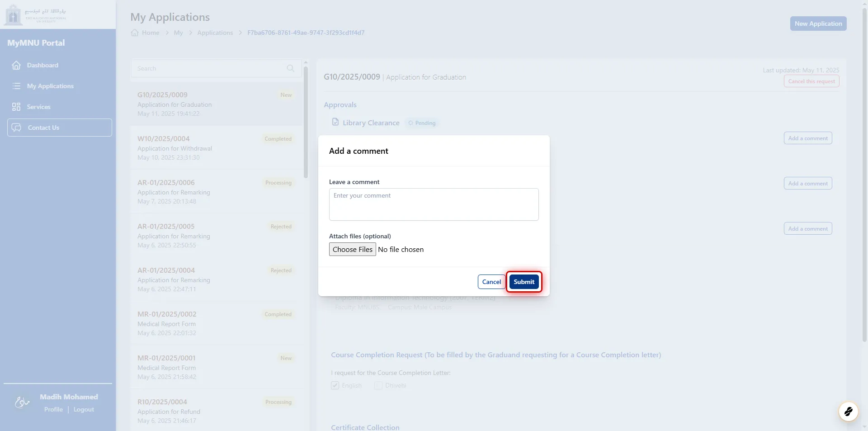
Task: Toggle the Dhivehi checkbox
Action: (x=378, y=385)
